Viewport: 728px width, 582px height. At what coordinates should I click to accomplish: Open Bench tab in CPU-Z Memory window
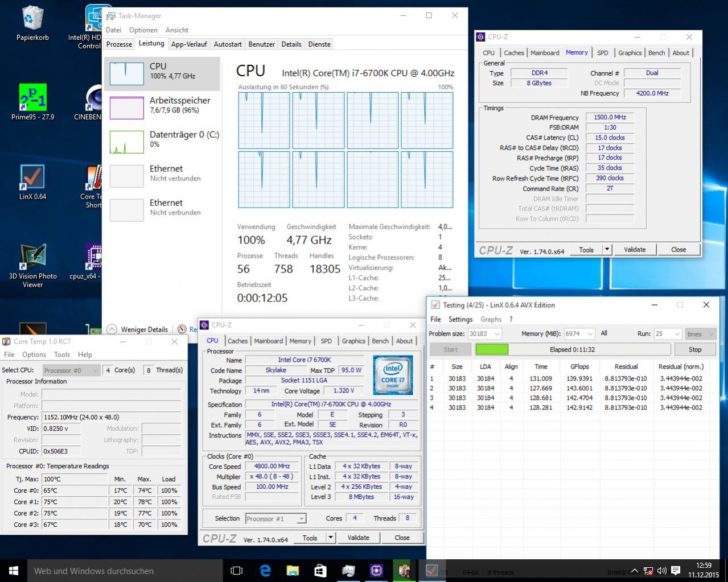click(656, 53)
